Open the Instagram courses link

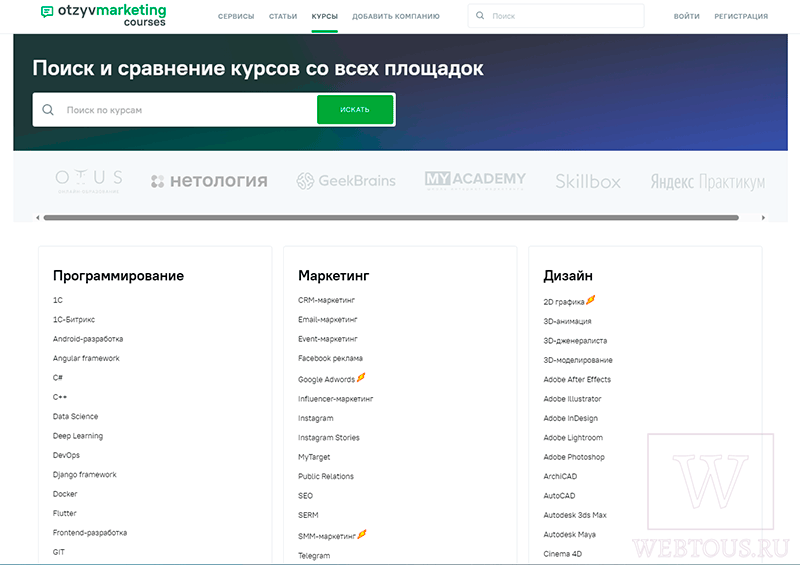click(316, 419)
